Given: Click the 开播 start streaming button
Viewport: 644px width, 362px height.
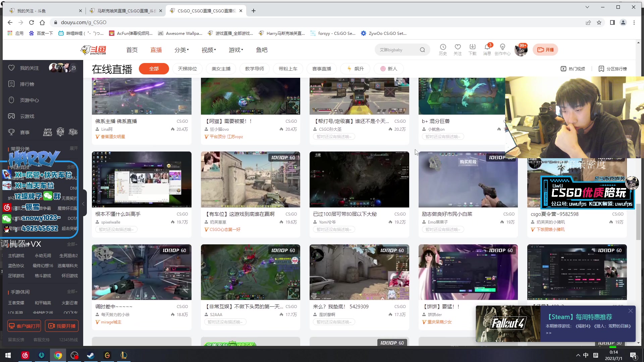Looking at the screenshot, I should [x=545, y=50].
